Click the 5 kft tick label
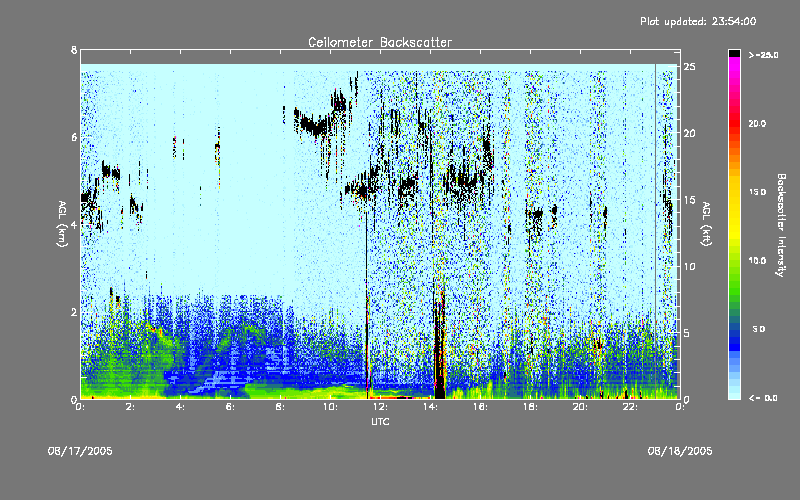This screenshot has height=500, width=800. (x=687, y=333)
